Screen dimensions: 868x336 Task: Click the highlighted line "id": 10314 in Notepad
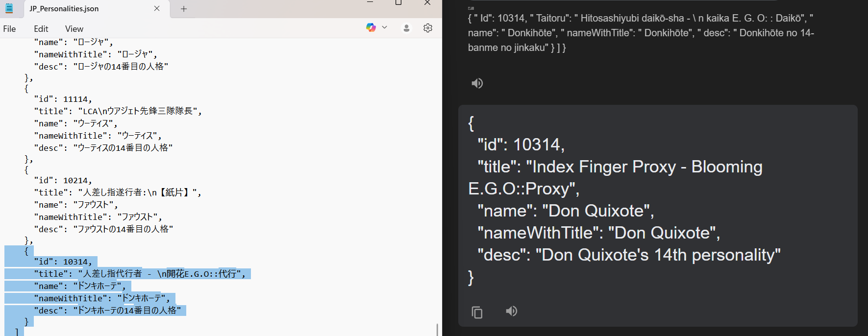coord(63,262)
